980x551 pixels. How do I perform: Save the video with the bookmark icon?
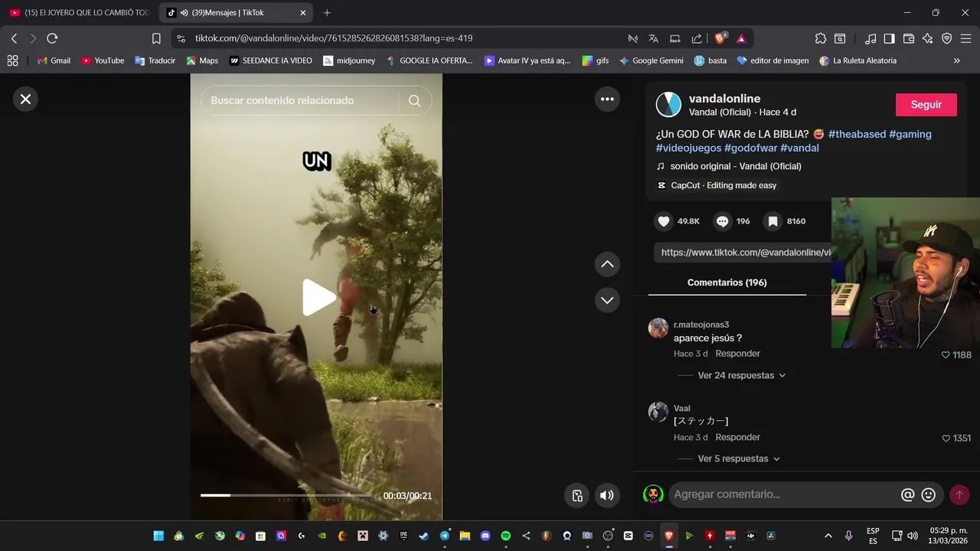coord(773,221)
